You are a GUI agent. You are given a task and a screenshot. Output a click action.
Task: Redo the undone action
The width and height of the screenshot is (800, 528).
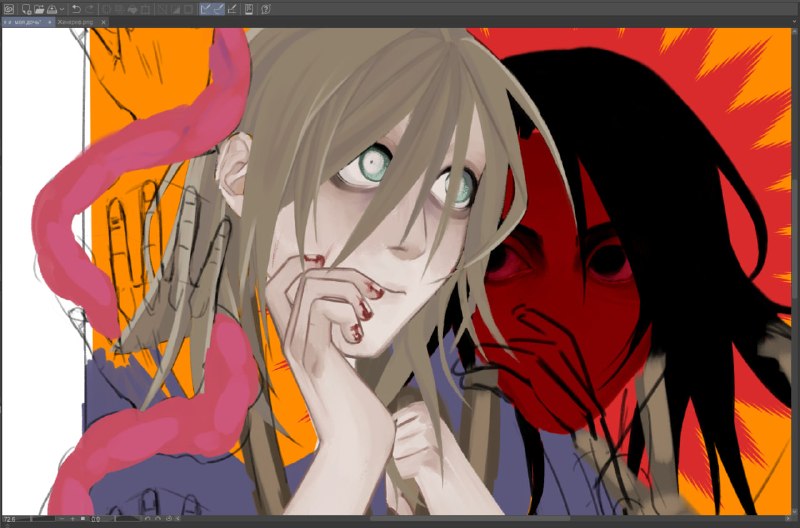90,9
